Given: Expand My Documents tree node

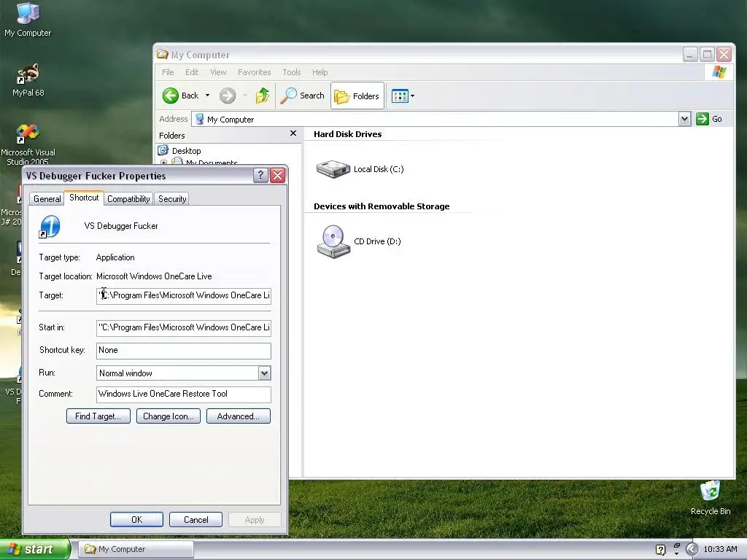Looking at the screenshot, I should (x=164, y=163).
